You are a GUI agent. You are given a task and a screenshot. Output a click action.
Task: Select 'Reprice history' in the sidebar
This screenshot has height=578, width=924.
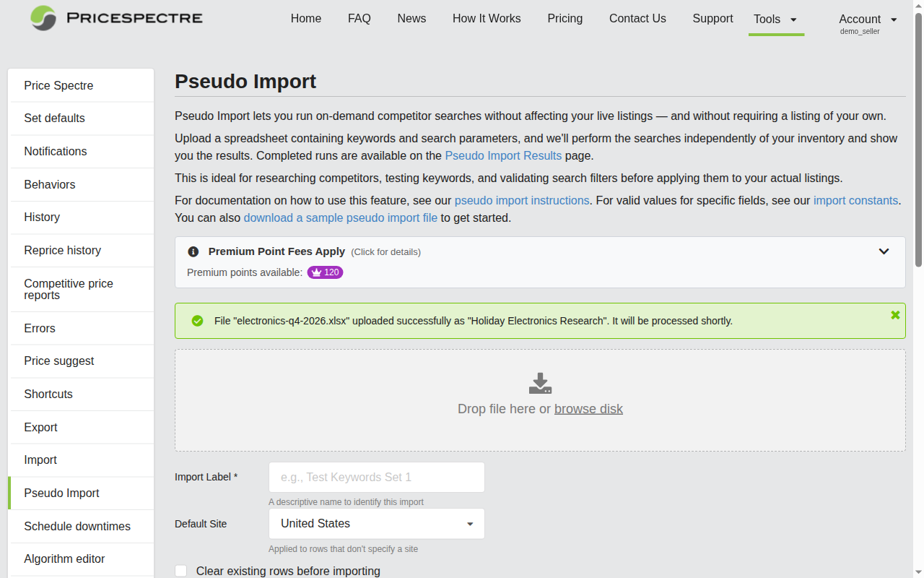[x=64, y=250]
